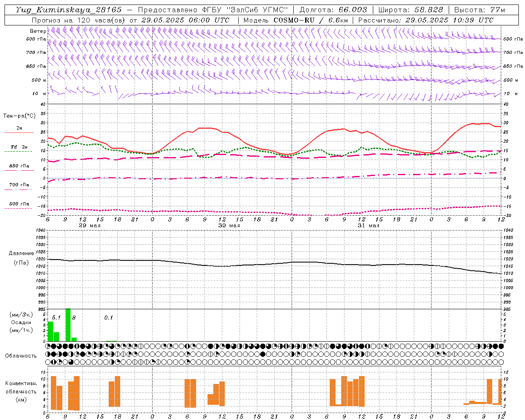Viewport: 525px width, 420px height.
Task: Select the 2м temperature legend red line
Action: (19, 132)
